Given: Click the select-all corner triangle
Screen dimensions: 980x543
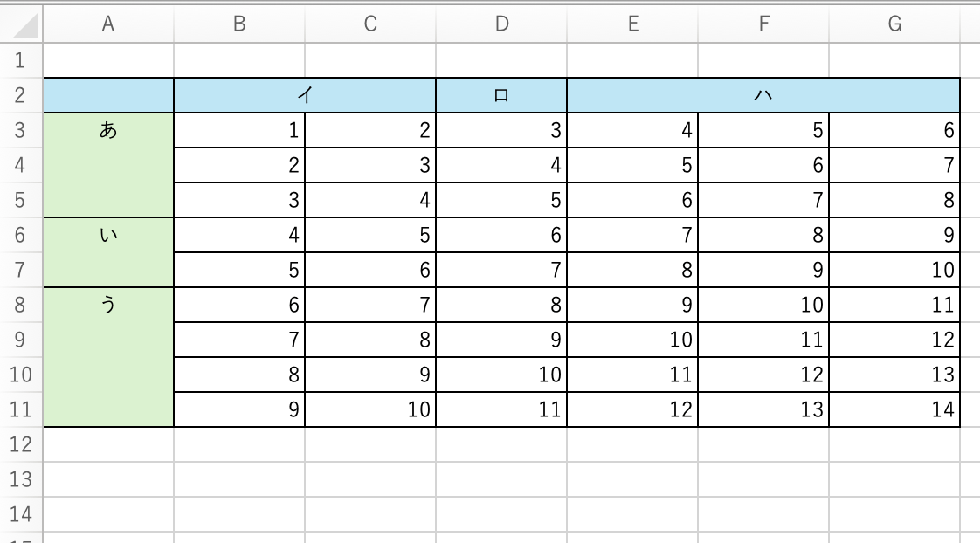Looking at the screenshot, I should [25, 26].
